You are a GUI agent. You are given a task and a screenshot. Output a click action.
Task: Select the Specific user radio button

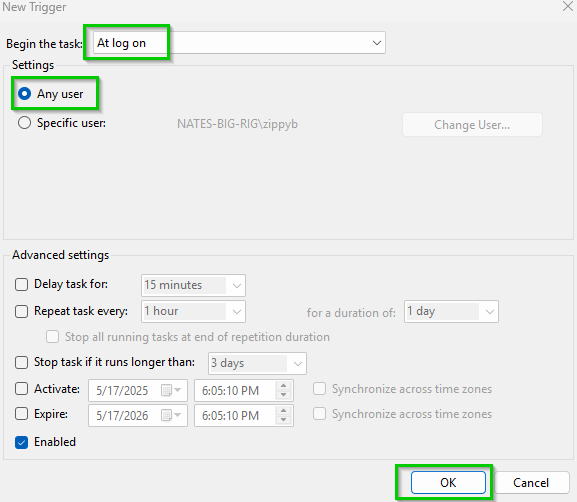click(25, 123)
